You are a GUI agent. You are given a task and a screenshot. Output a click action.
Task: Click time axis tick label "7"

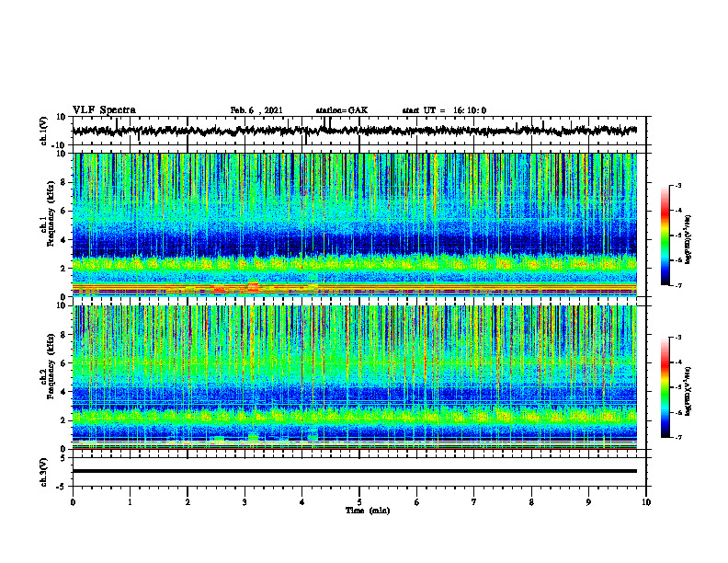coord(474,502)
